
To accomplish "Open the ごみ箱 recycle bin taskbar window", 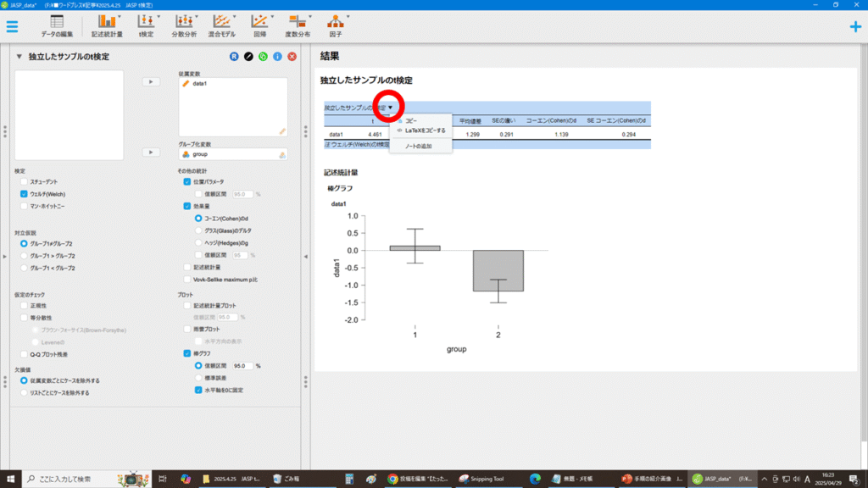I will tap(287, 480).
